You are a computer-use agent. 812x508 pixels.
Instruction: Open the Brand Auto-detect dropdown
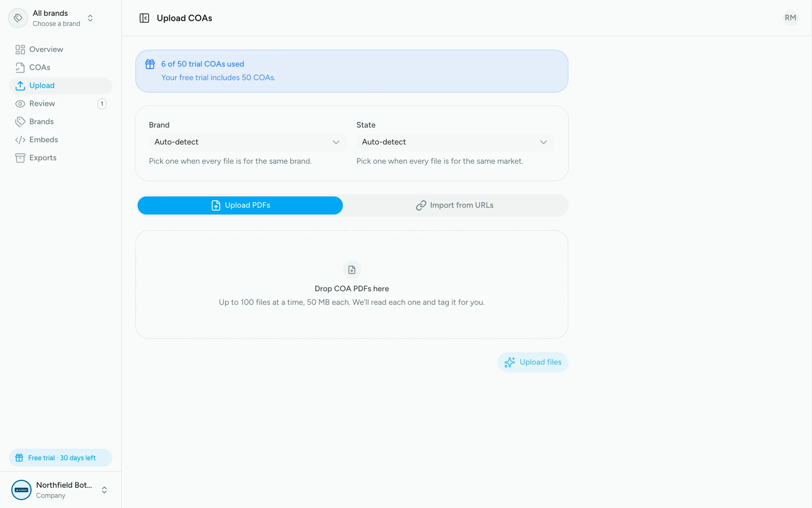[x=247, y=142]
